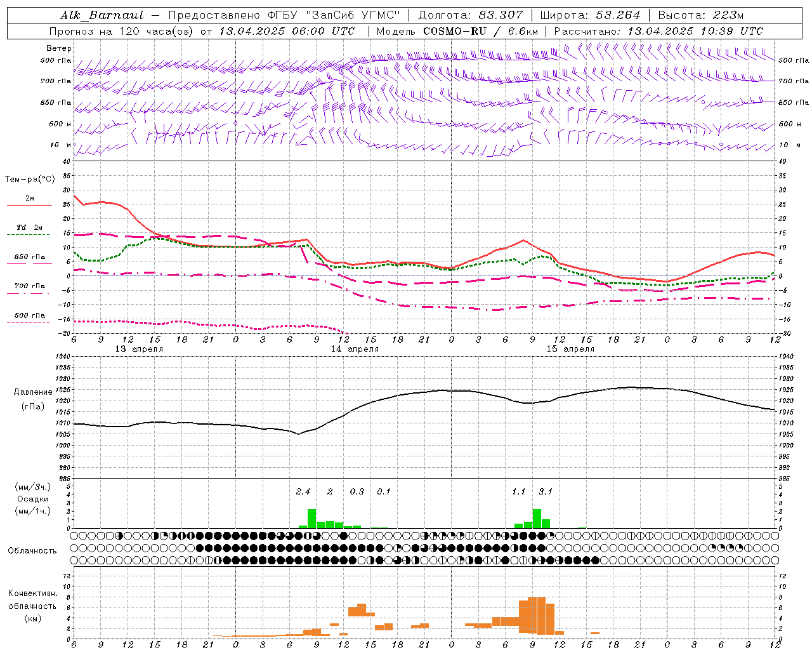Viewport: 812px width, 650px height.
Task: Select forecast start time '13.04.2025 06:00 UTC'
Action: (287, 31)
